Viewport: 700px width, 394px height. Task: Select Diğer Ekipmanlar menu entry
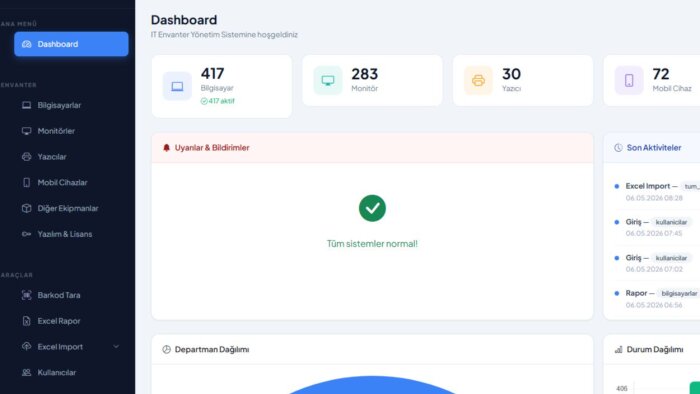(x=71, y=208)
